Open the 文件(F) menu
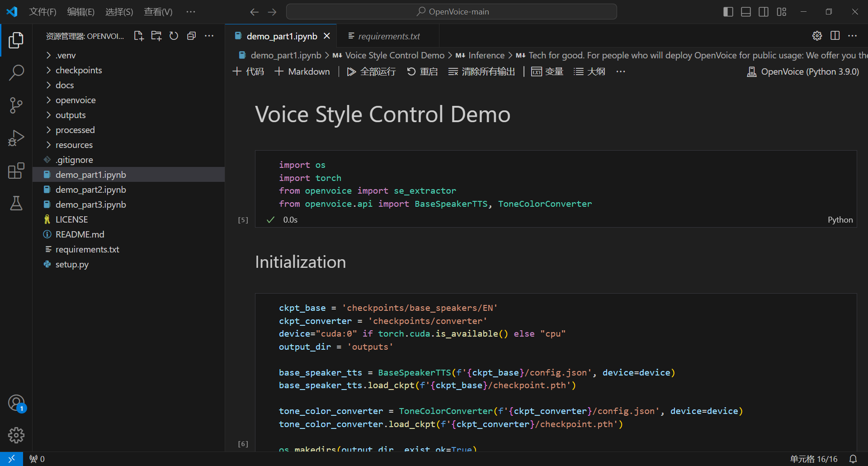 pyautogui.click(x=42, y=12)
